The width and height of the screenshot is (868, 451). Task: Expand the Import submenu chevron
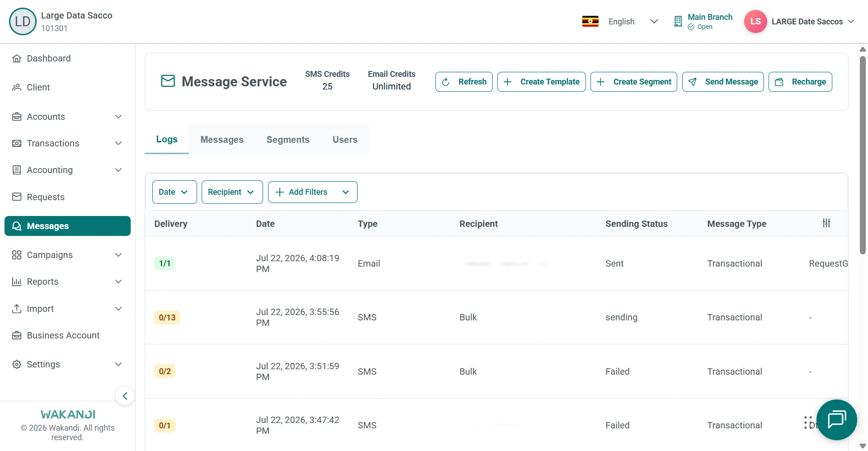(118, 309)
